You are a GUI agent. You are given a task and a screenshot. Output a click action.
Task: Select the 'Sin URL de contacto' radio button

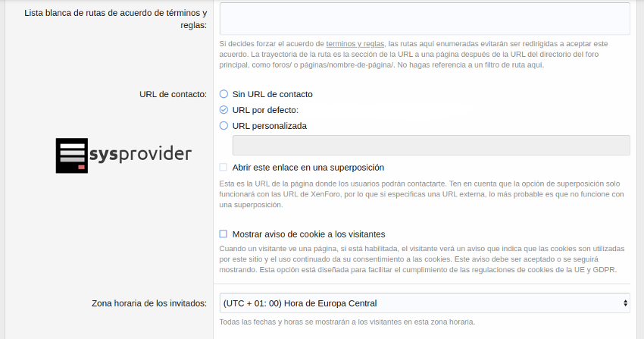(224, 94)
